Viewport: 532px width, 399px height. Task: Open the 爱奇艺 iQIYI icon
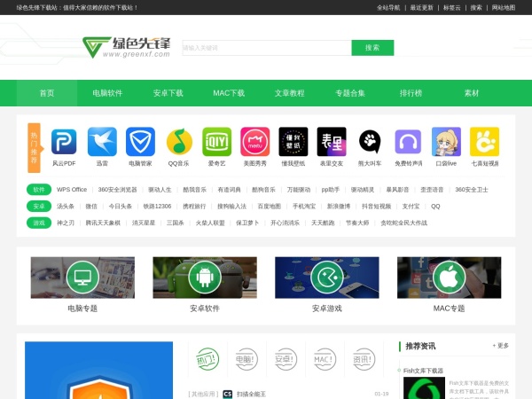[x=217, y=141]
